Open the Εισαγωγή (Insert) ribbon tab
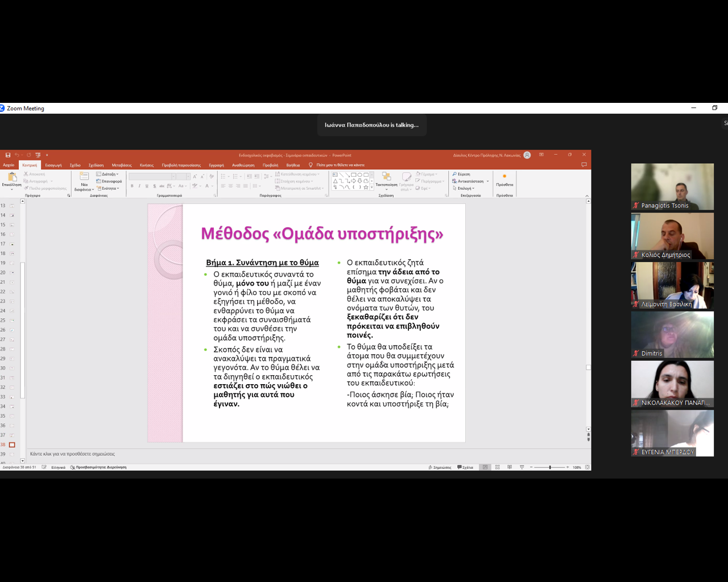 pos(53,165)
